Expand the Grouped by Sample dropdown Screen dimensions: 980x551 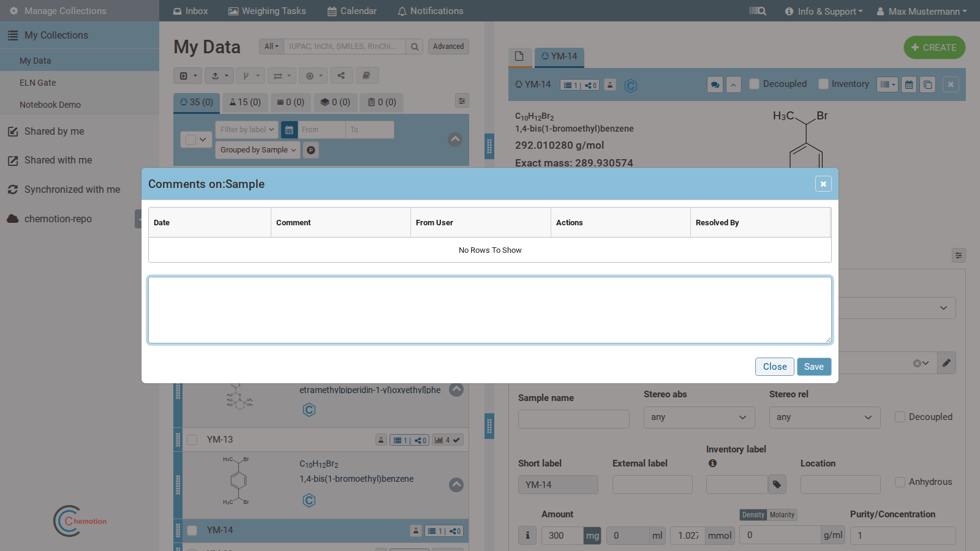[x=258, y=150]
